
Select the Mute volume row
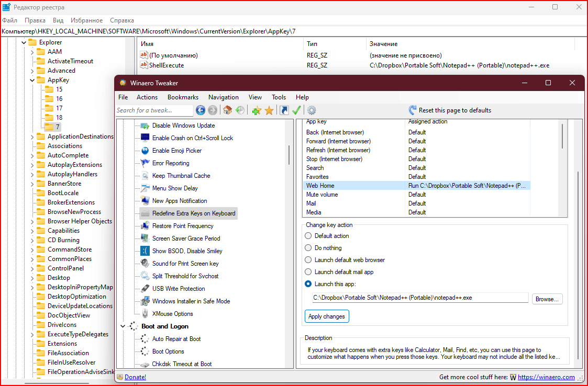tap(416, 195)
